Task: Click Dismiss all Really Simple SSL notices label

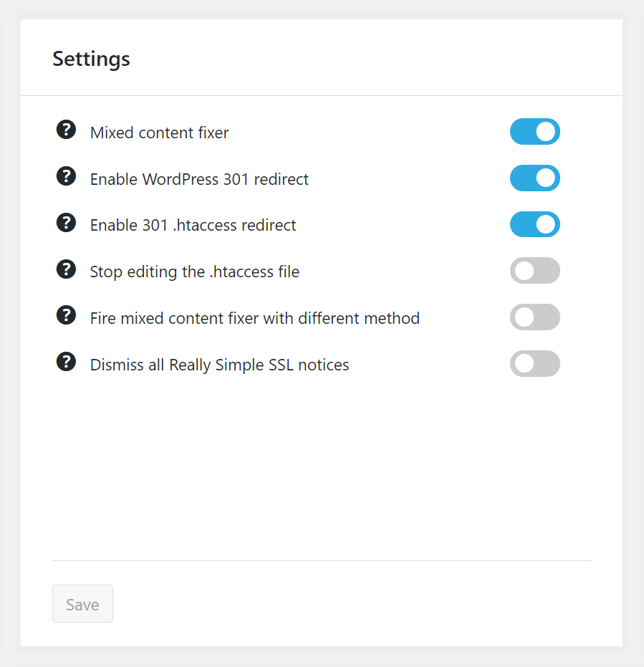Action: click(219, 365)
